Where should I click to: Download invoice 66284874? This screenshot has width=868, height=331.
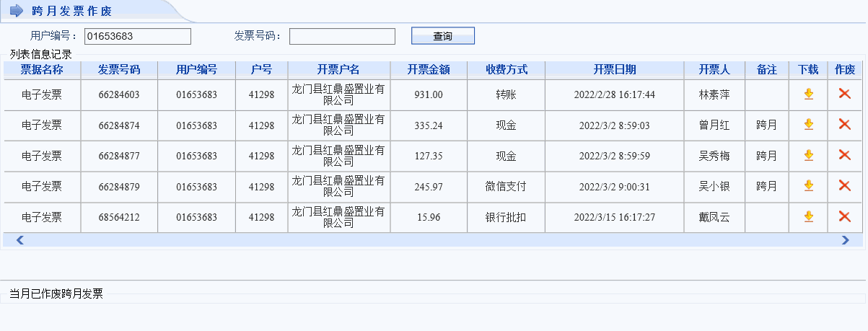point(808,125)
